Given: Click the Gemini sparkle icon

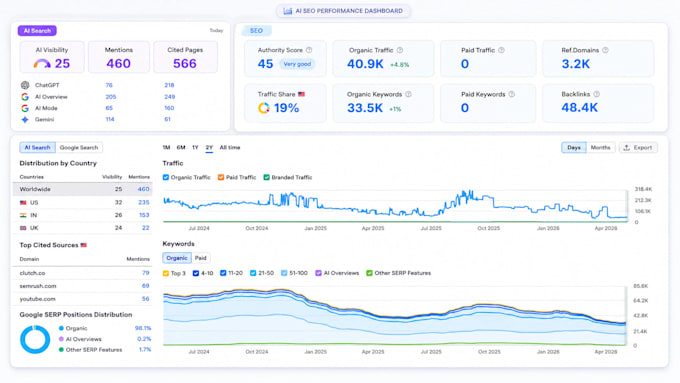Looking at the screenshot, I should (25, 119).
